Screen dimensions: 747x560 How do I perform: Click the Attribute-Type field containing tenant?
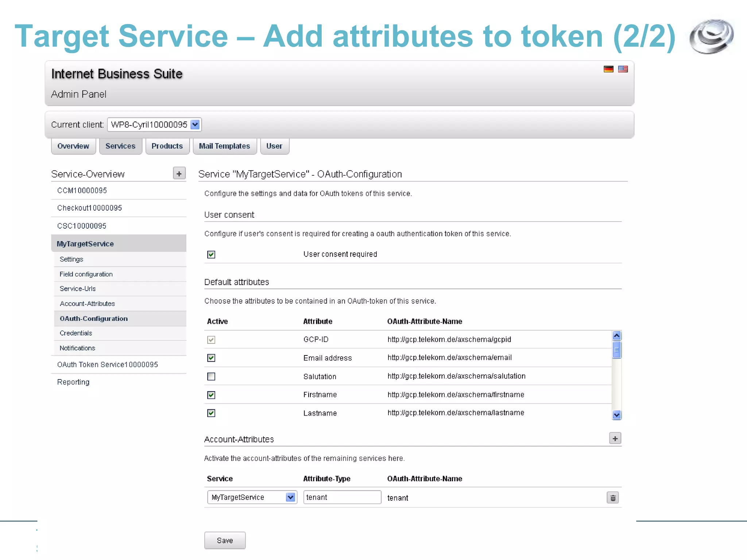342,497
